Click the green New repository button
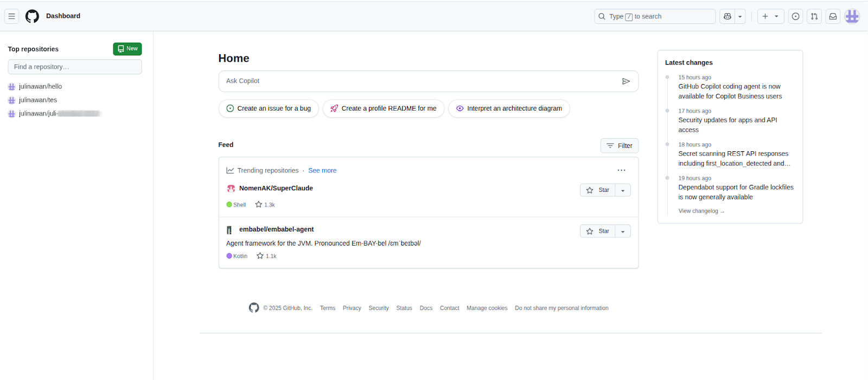 127,49
